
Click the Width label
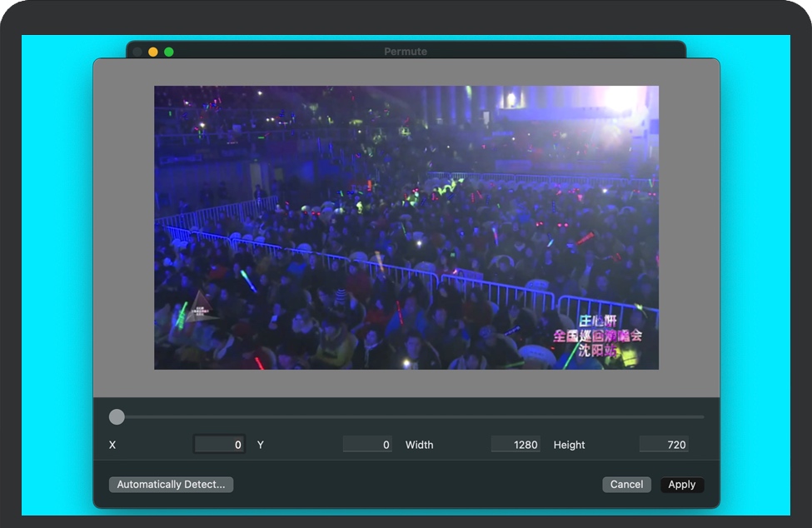tap(419, 445)
